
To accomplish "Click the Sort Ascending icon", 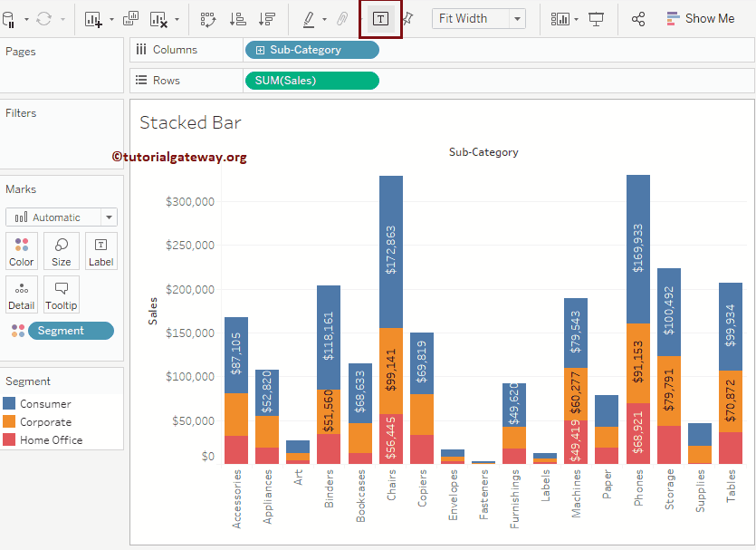I will [238, 19].
